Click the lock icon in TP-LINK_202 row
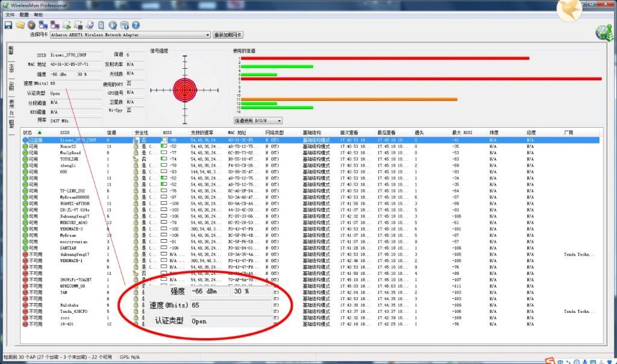Screen dimensions: 617x364 136,191
